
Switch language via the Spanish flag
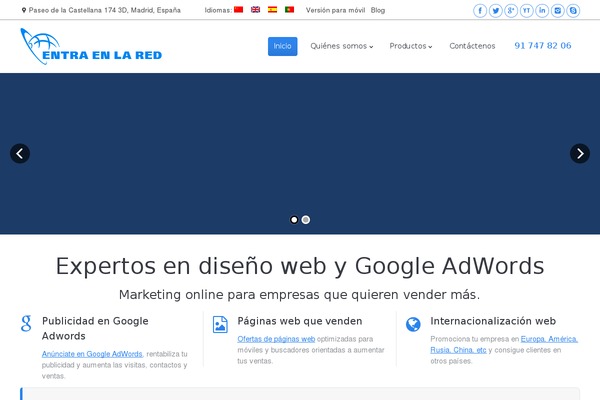point(272,10)
